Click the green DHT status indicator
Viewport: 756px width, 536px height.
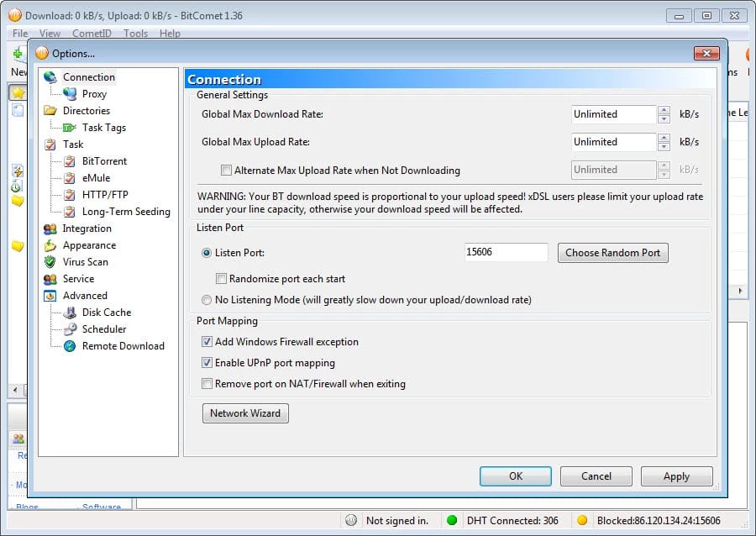(x=452, y=520)
